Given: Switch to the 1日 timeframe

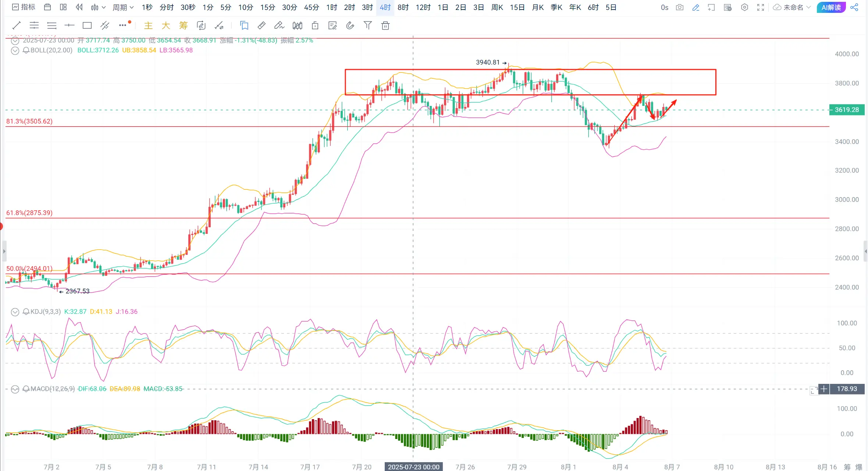Looking at the screenshot, I should (x=443, y=7).
